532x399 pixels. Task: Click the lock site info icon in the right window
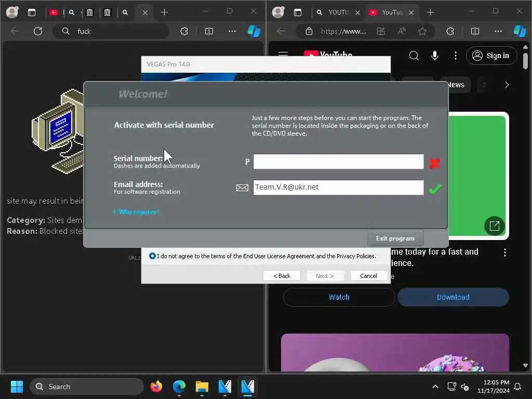[309, 31]
